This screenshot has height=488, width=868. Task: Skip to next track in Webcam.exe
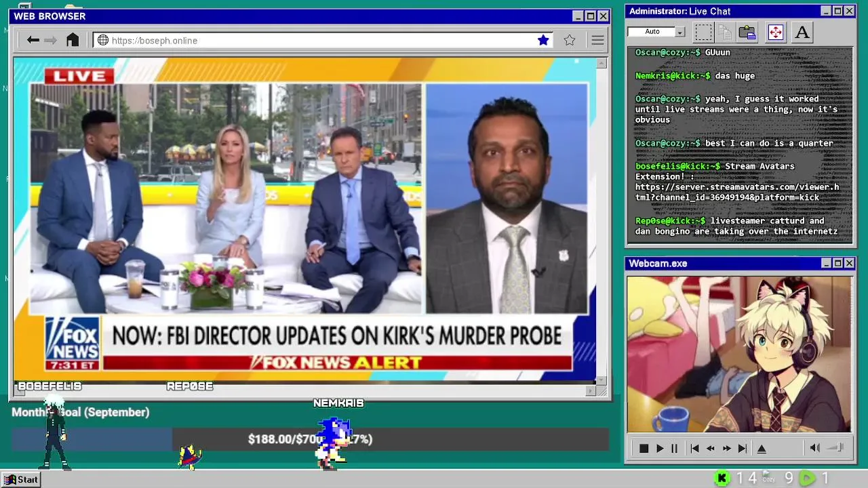743,448
